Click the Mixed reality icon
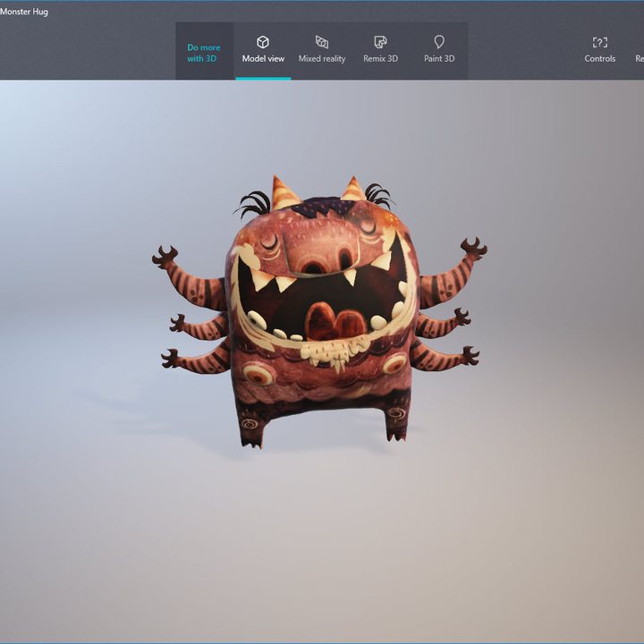The height and width of the screenshot is (644, 644). coord(322,42)
